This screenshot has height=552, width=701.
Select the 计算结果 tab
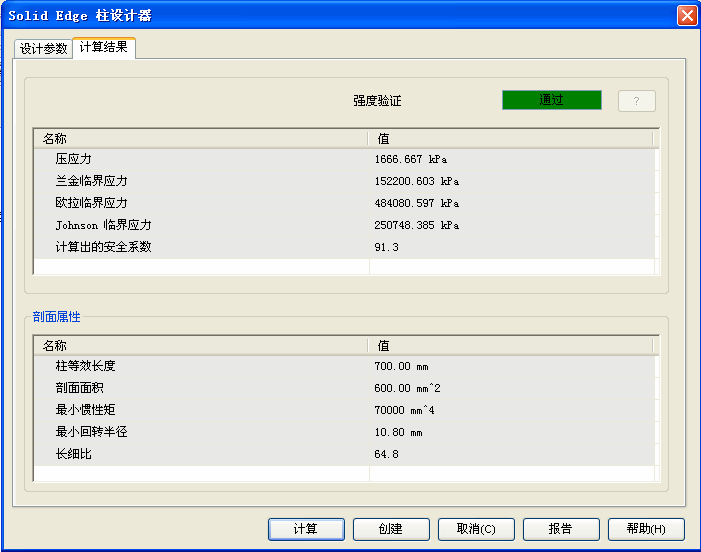pos(104,47)
